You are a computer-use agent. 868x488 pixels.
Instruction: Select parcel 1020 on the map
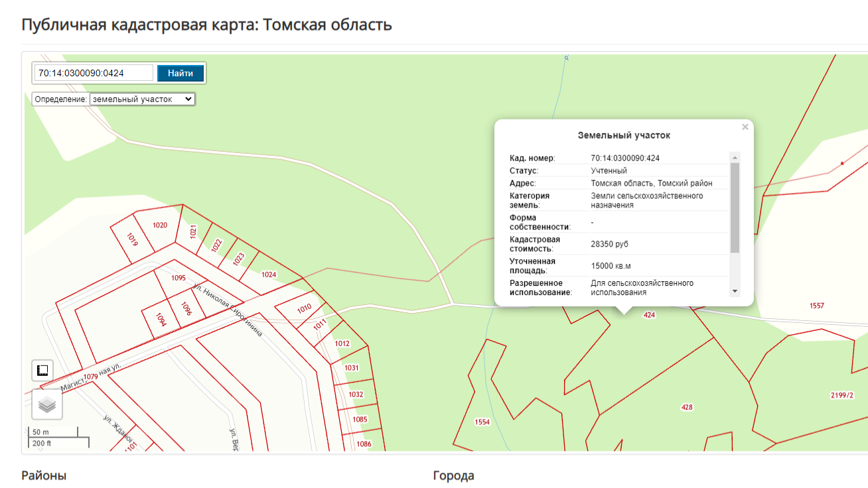[x=160, y=225]
